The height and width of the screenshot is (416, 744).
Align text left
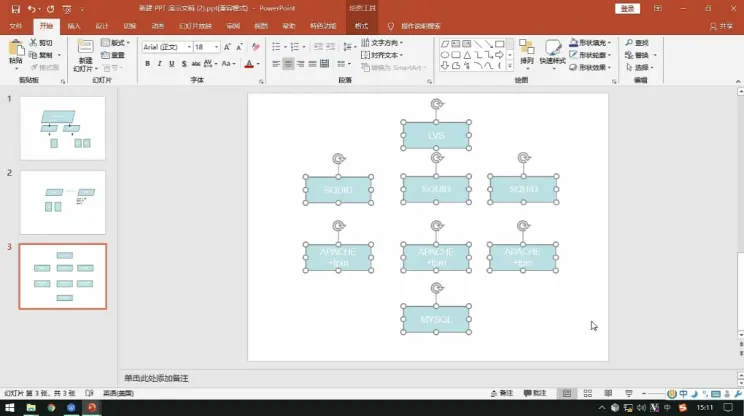[x=276, y=64]
